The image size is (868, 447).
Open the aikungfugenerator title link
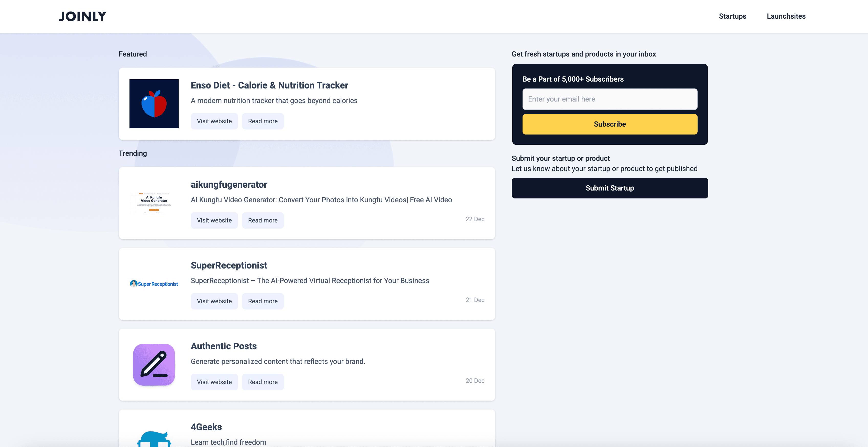(x=229, y=185)
